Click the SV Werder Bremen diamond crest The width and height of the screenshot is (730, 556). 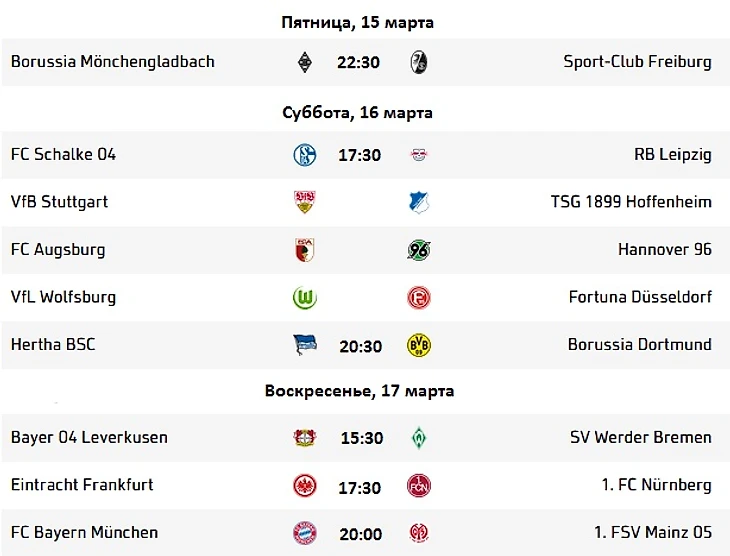click(x=419, y=438)
